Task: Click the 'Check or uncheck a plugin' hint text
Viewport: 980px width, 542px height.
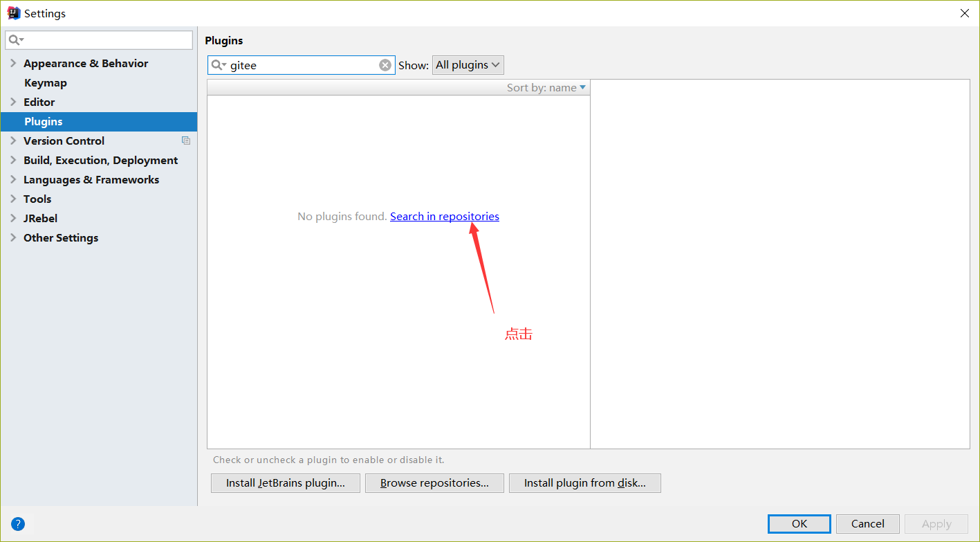Action: tap(329, 460)
